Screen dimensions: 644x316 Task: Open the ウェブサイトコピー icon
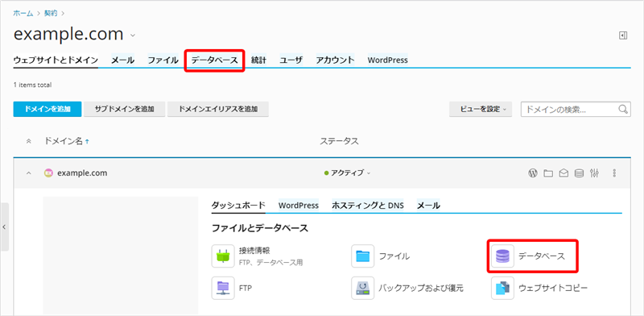(x=502, y=288)
